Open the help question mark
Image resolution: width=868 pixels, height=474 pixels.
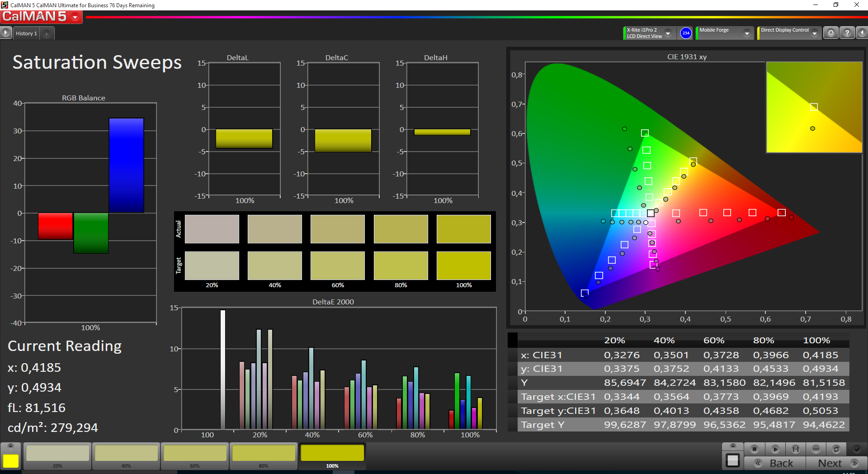pyautogui.click(x=847, y=33)
